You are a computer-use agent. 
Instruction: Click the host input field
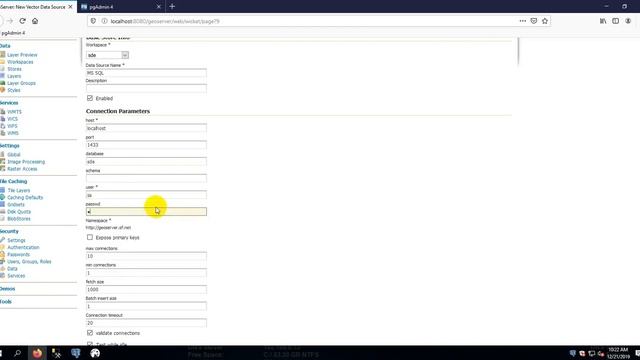click(x=146, y=128)
